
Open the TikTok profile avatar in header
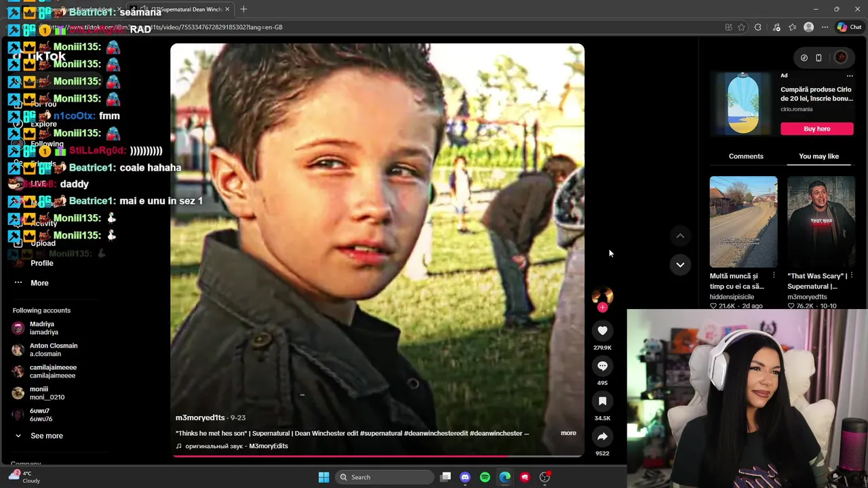[x=841, y=58]
